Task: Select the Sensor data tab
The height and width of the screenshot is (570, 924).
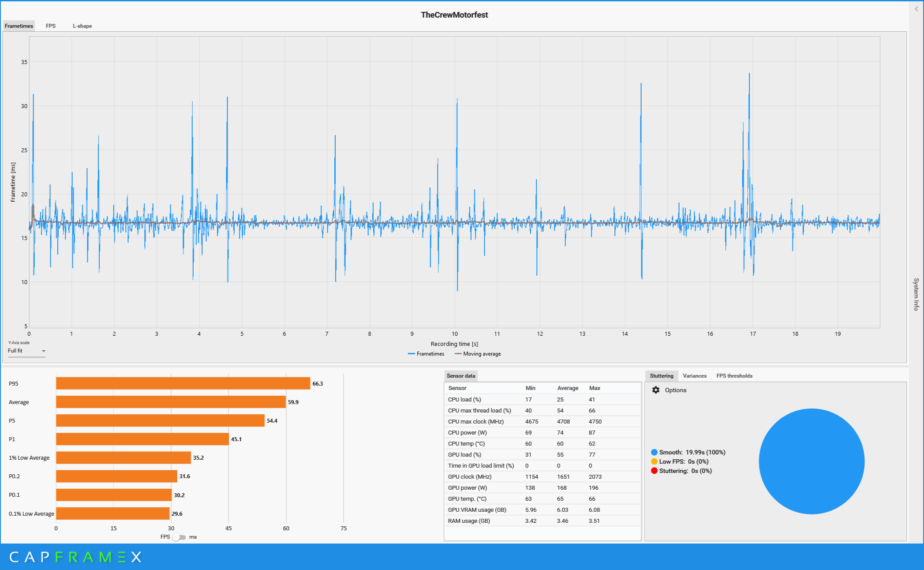Action: (x=460, y=376)
